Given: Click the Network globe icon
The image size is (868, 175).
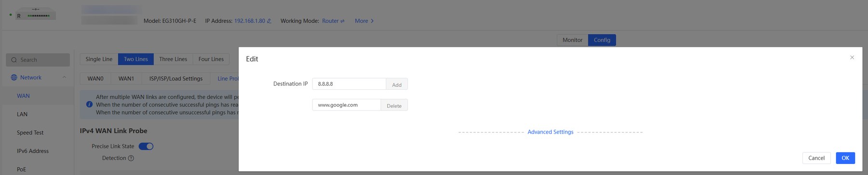Looking at the screenshot, I should tap(14, 77).
